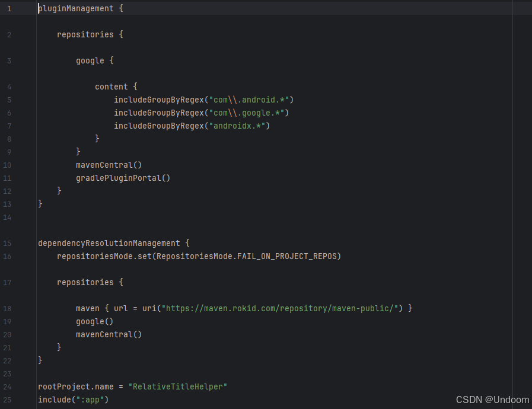532x409 pixels.
Task: Click the gradlePluginPortal() call
Action: click(123, 178)
